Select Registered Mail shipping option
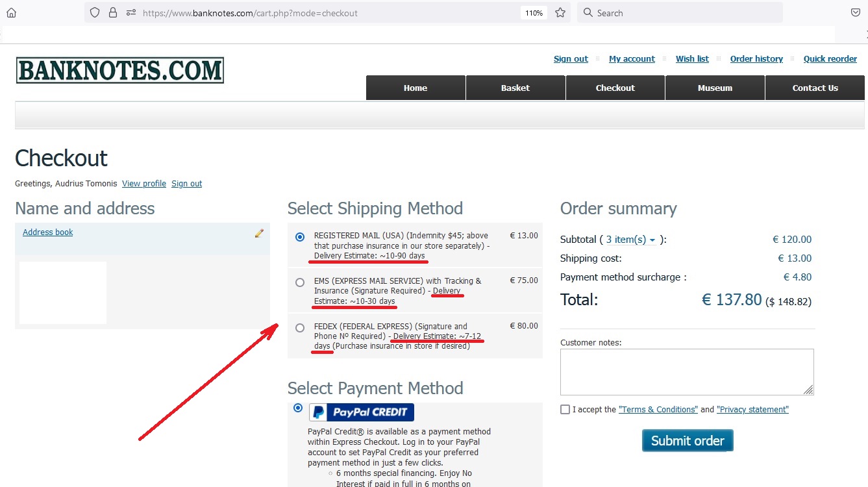Screen dimensions: 868x487 pos(299,237)
